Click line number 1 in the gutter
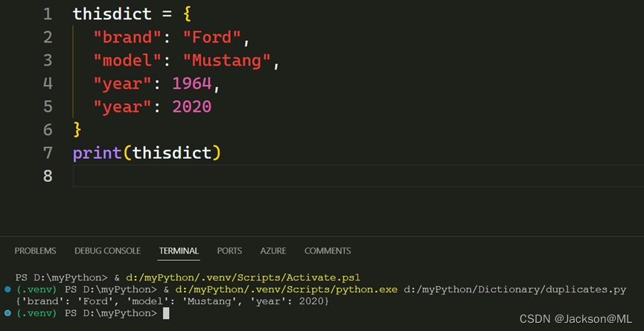Image resolution: width=644 pixels, height=331 pixels. pos(48,14)
